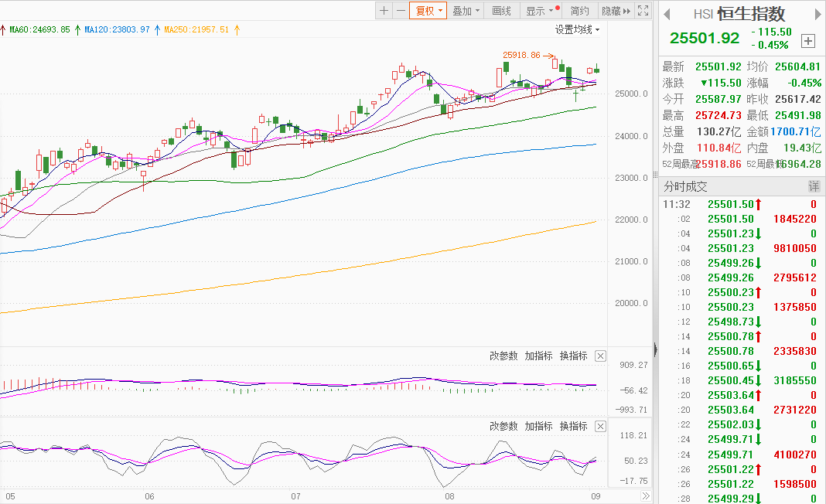Click 改参数 in the MACD panel

tap(503, 356)
